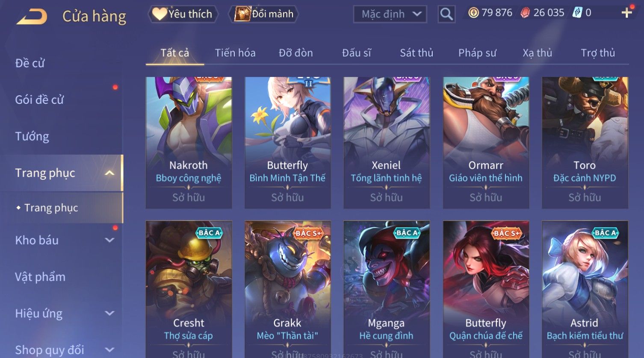The height and width of the screenshot is (358, 644).
Task: Click the red ruby currency icon
Action: [525, 13]
